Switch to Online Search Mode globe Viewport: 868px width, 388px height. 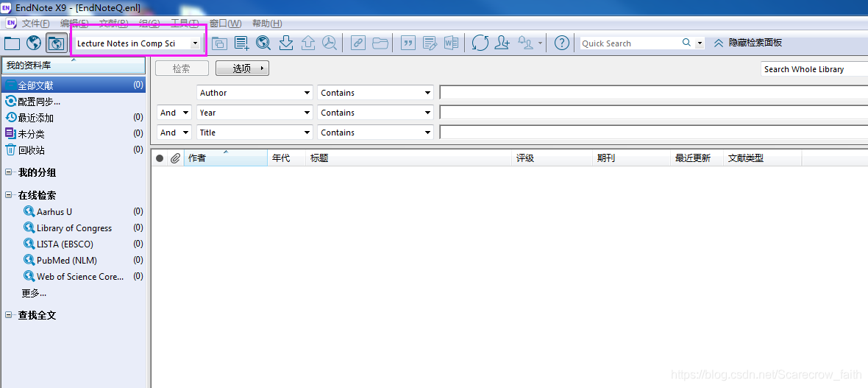(x=34, y=43)
